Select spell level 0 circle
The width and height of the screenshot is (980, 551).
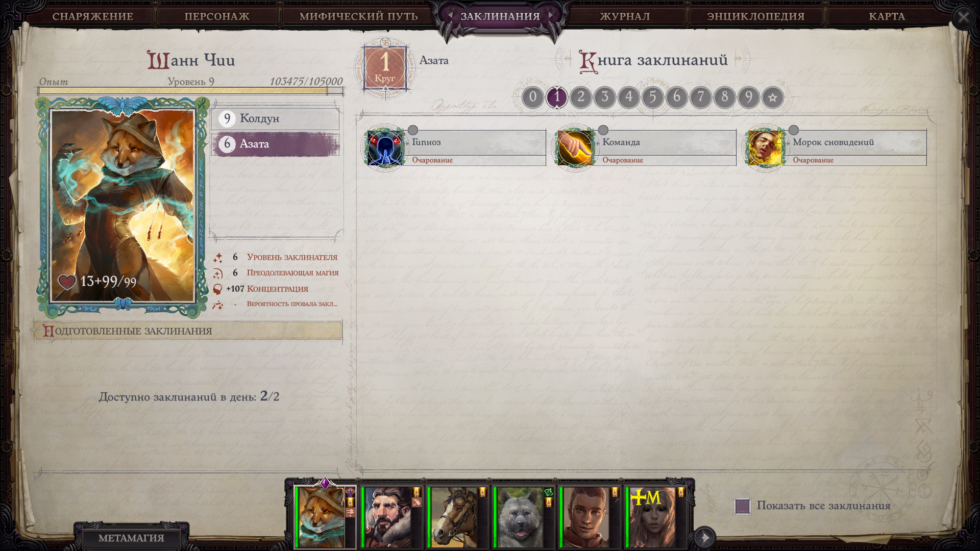coord(533,97)
